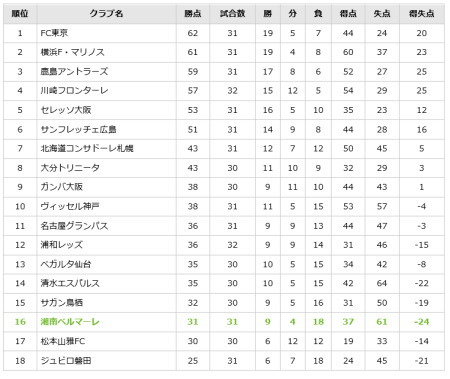The width and height of the screenshot is (450, 379).
Task: Click the 得点 column header
Action: click(348, 14)
